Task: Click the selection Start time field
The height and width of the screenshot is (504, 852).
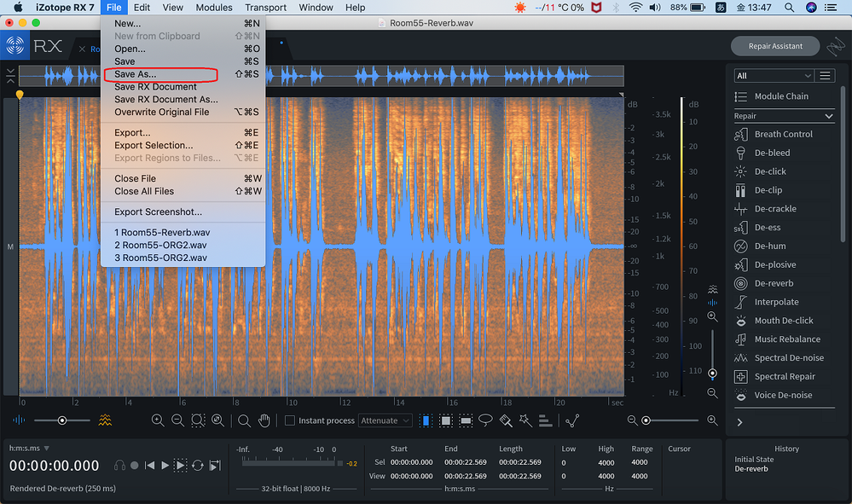Action: (x=412, y=463)
